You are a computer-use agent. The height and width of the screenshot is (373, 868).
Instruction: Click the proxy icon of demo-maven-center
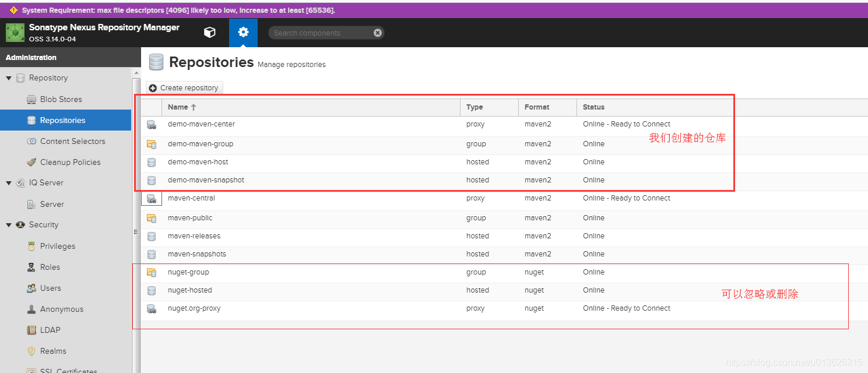[152, 124]
